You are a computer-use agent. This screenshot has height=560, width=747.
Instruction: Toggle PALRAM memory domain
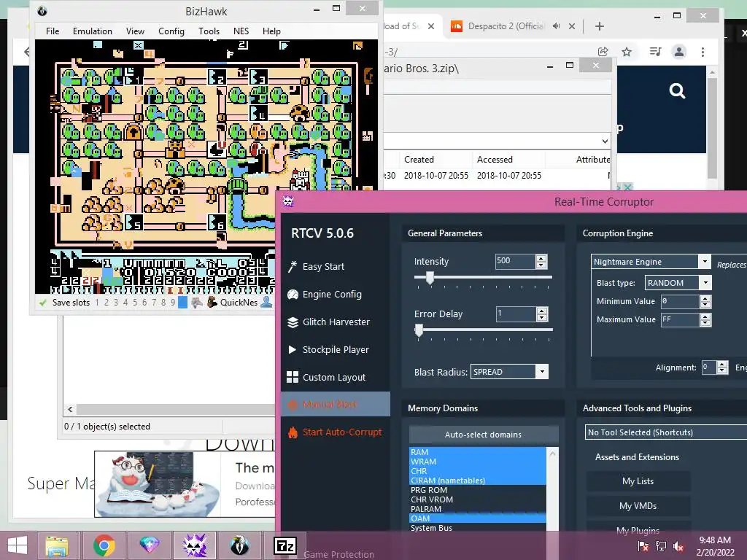(477, 509)
